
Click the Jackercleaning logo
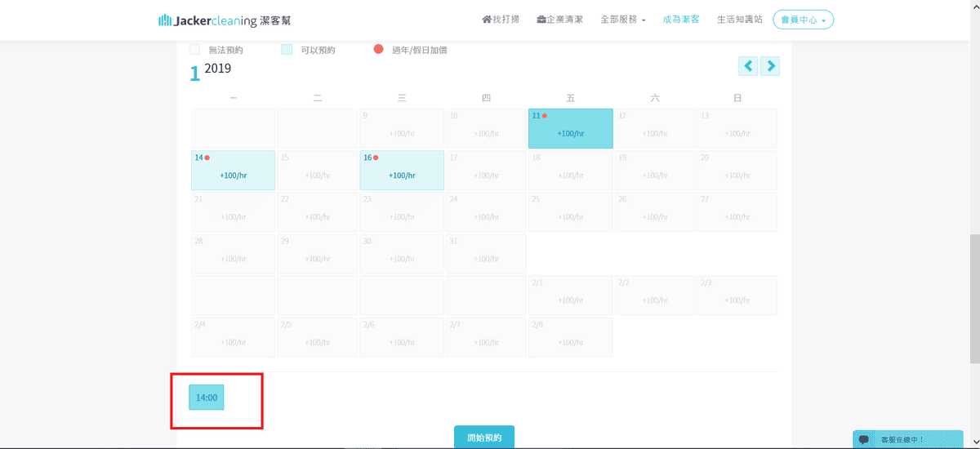coord(213,20)
